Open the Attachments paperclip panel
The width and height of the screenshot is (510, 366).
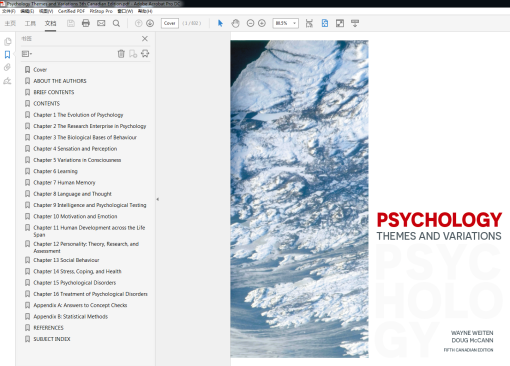point(7,67)
